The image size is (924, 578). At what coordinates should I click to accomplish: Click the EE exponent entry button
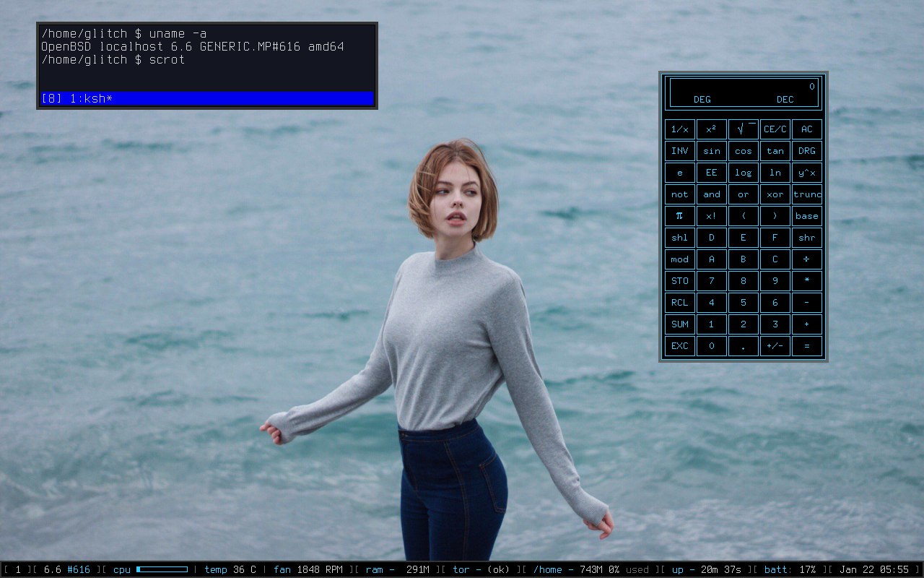pyautogui.click(x=712, y=173)
